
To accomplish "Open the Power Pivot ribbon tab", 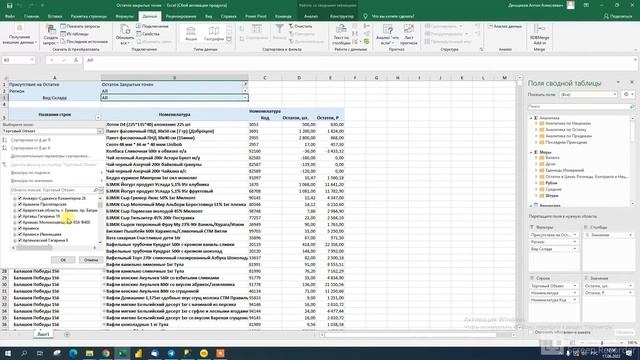I will pos(256,16).
